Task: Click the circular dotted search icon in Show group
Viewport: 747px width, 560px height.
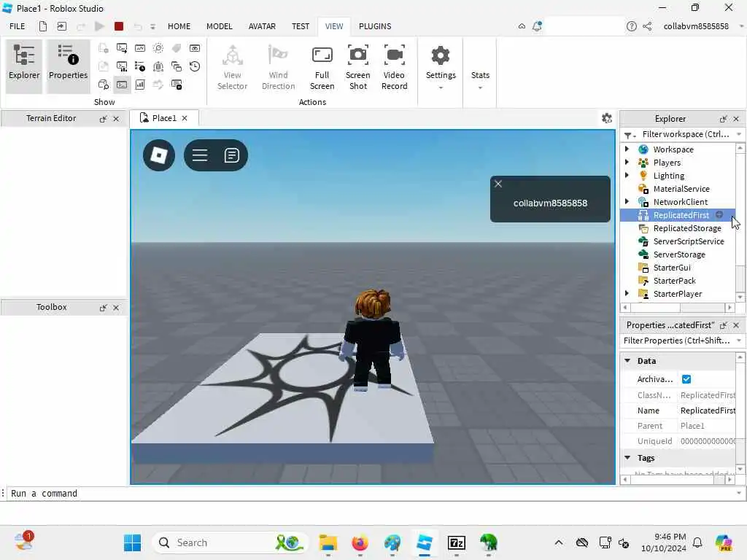Action: pos(158,48)
